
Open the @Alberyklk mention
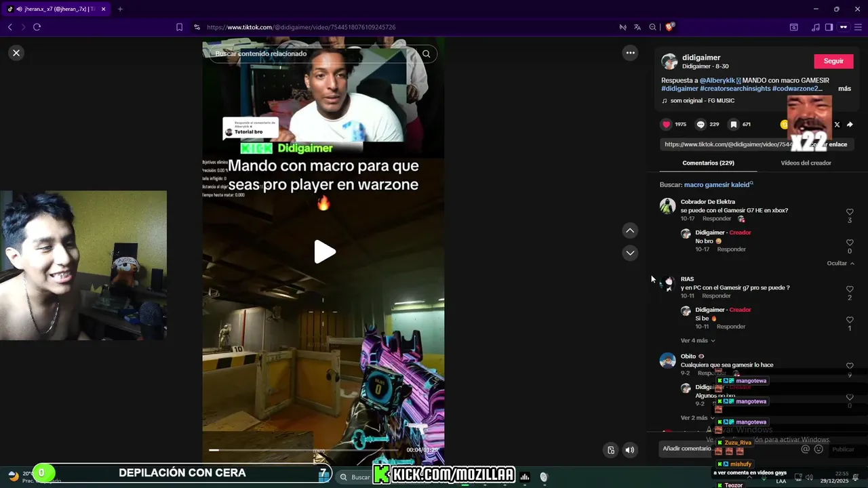(717, 81)
